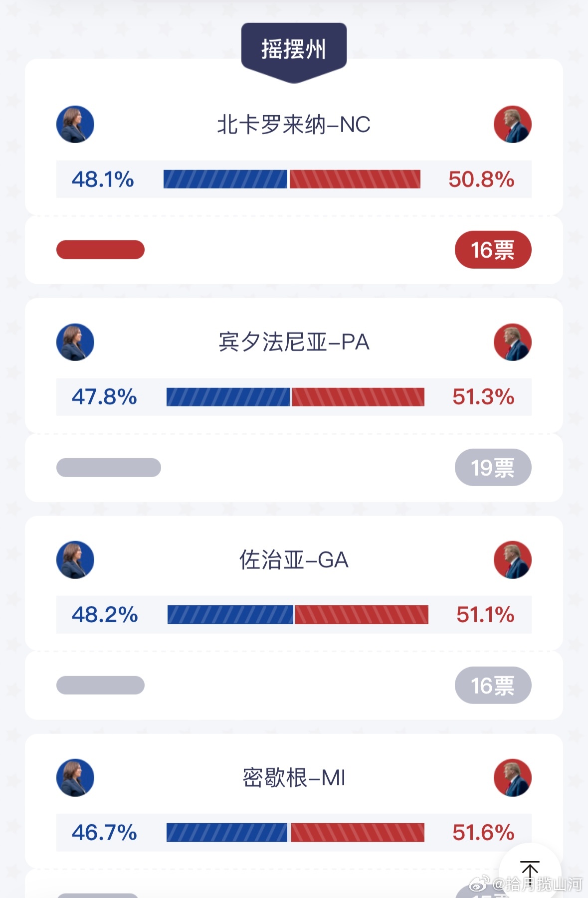The image size is (588, 898).
Task: Click the Trump avatar on the 密歇根-MI card
Action: [512, 778]
